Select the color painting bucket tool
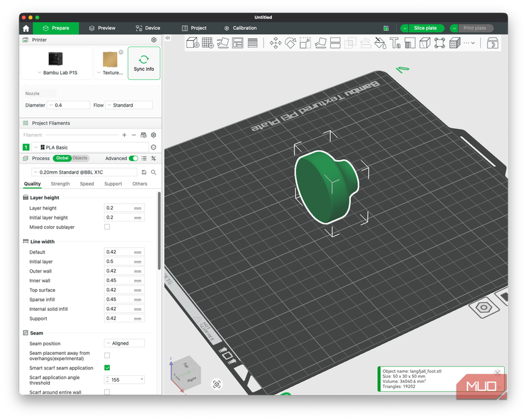This screenshot has height=420, width=527. click(x=380, y=43)
